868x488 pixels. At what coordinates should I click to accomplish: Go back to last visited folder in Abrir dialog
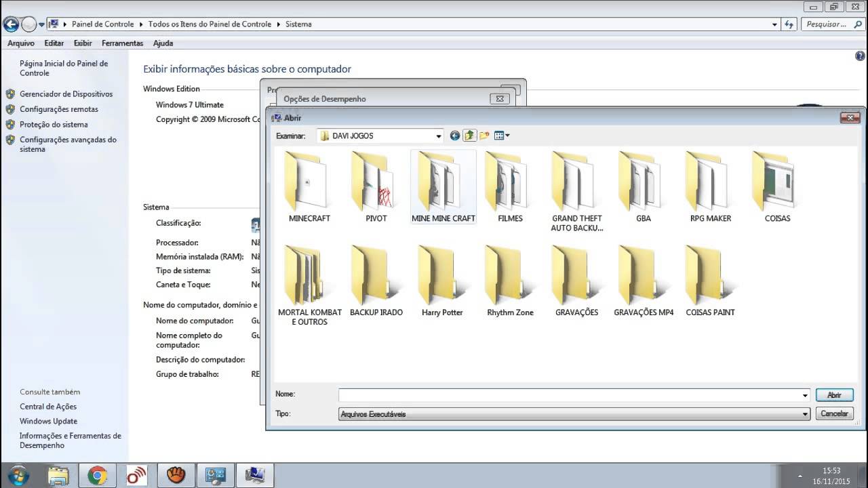[x=455, y=136]
